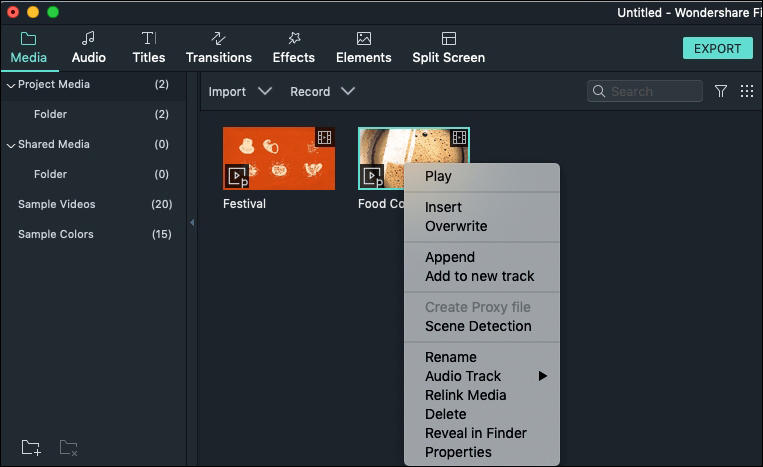Click the EXPORT button
763x467 pixels.
pos(717,48)
